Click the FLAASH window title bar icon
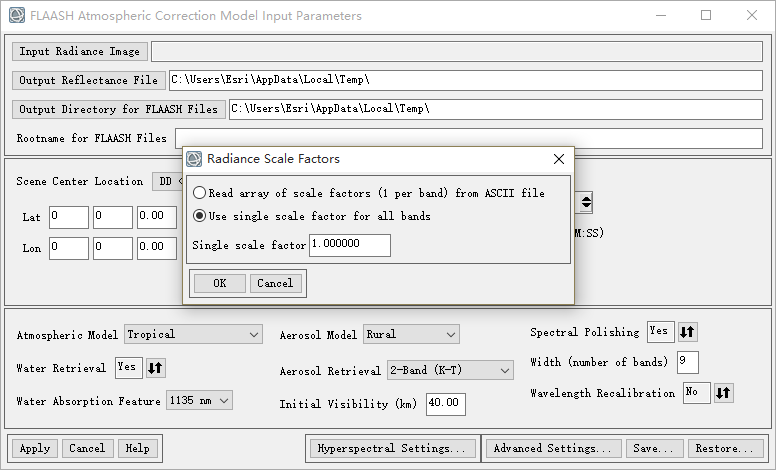 point(15,15)
